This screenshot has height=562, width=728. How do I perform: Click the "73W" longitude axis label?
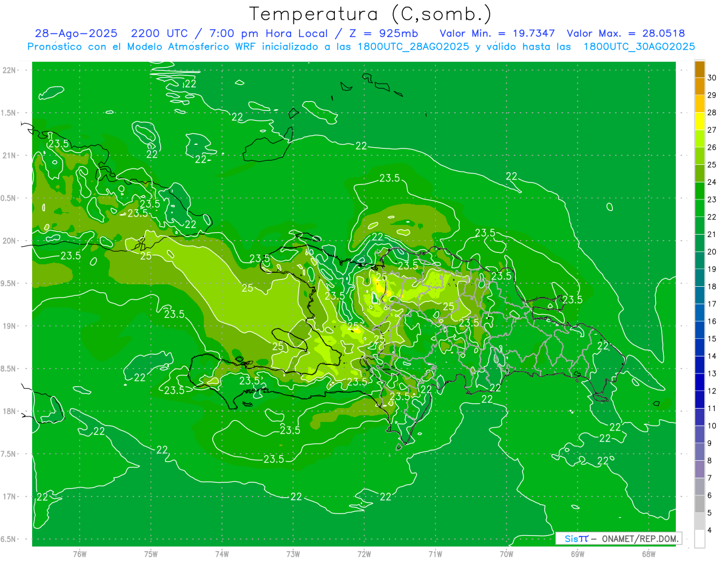(x=293, y=554)
